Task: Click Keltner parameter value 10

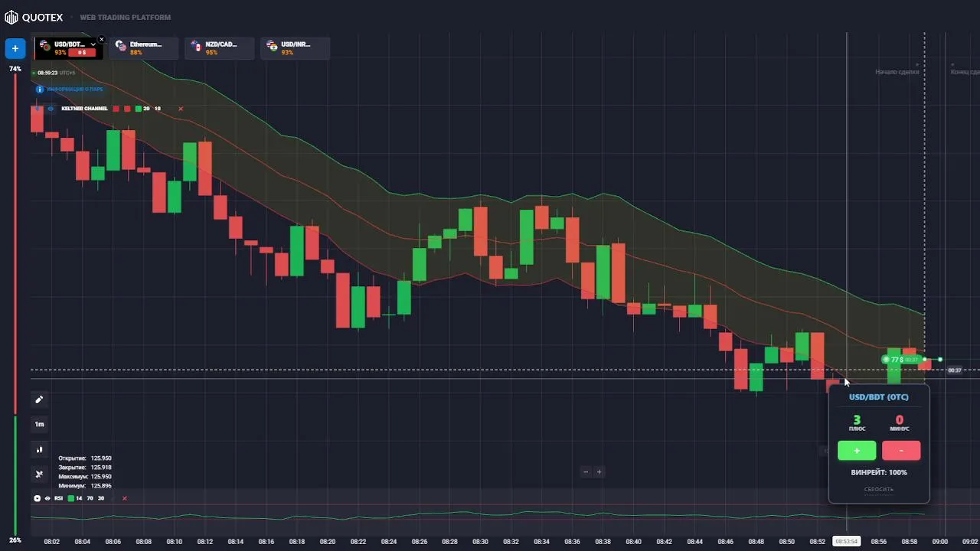Action: pos(158,109)
